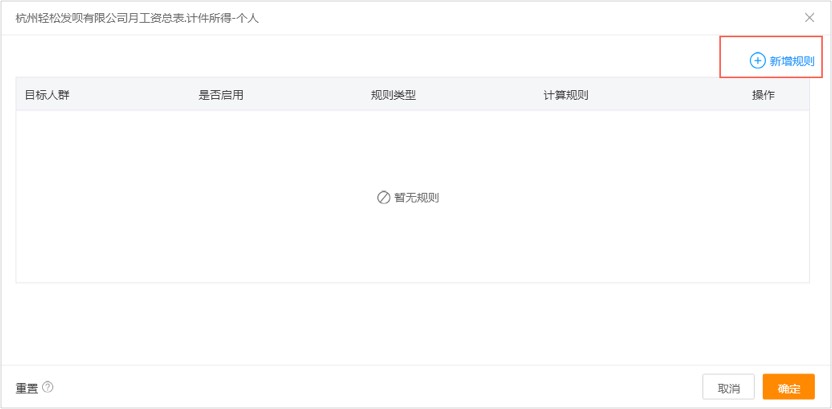
Task: Click the 取消 button
Action: pyautogui.click(x=729, y=388)
